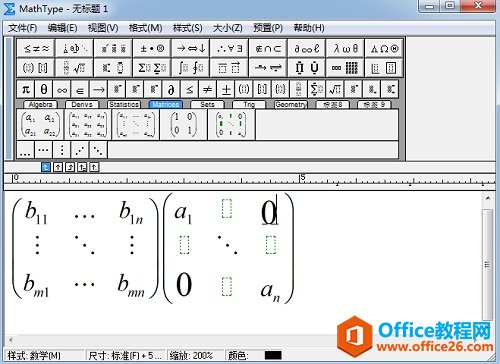Insert square root template from small bar
This screenshot has width=500, height=364.
[335, 89]
